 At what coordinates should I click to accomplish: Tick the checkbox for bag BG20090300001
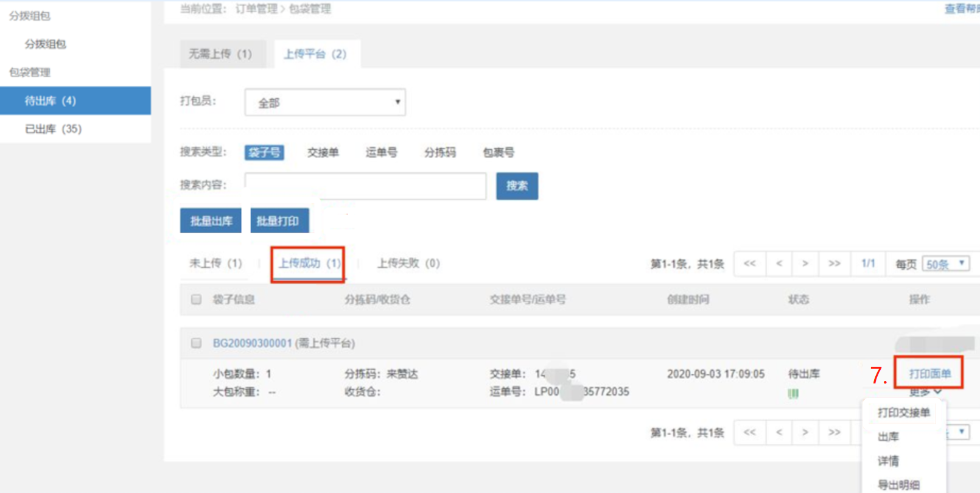click(x=196, y=343)
